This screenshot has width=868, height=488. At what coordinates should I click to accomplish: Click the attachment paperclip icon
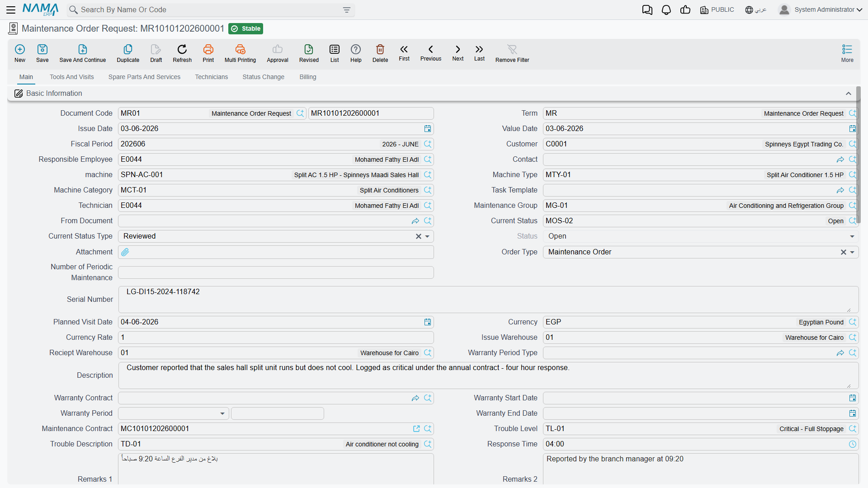click(x=125, y=252)
